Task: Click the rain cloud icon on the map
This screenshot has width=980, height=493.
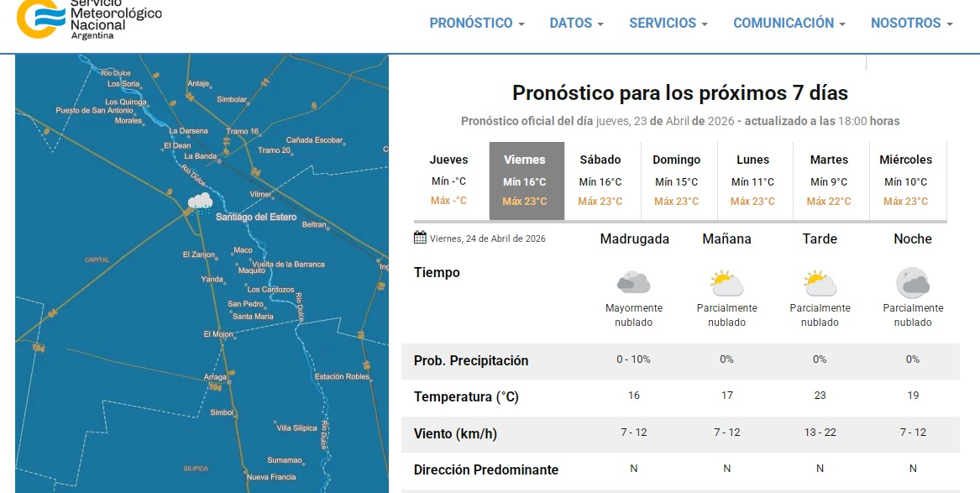Action: (x=200, y=202)
